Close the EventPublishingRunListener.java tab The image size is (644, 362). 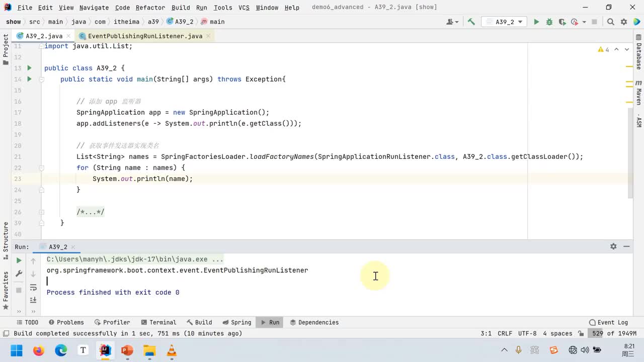pyautogui.click(x=208, y=36)
